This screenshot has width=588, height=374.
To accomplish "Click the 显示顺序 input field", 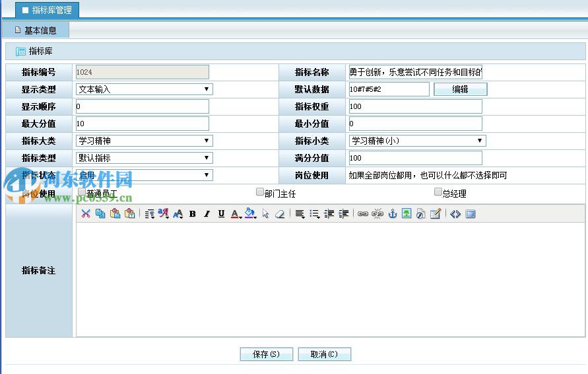I will coord(143,106).
